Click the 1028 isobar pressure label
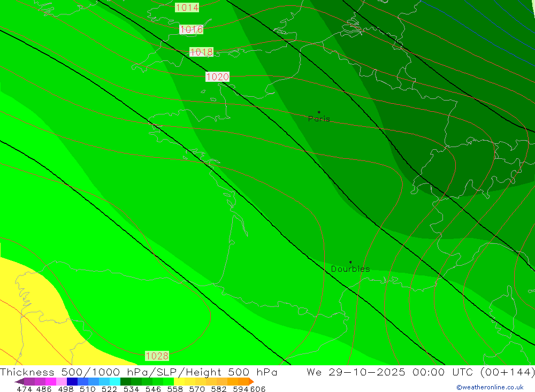 point(157,356)
